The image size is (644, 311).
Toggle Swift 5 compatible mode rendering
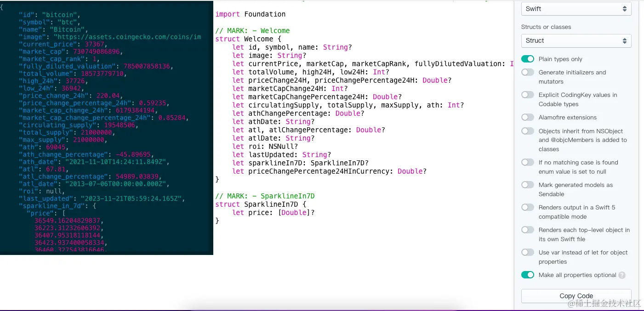528,207
